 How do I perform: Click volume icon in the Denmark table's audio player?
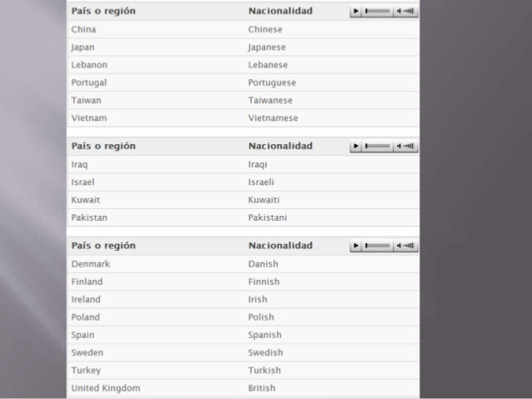click(x=407, y=247)
